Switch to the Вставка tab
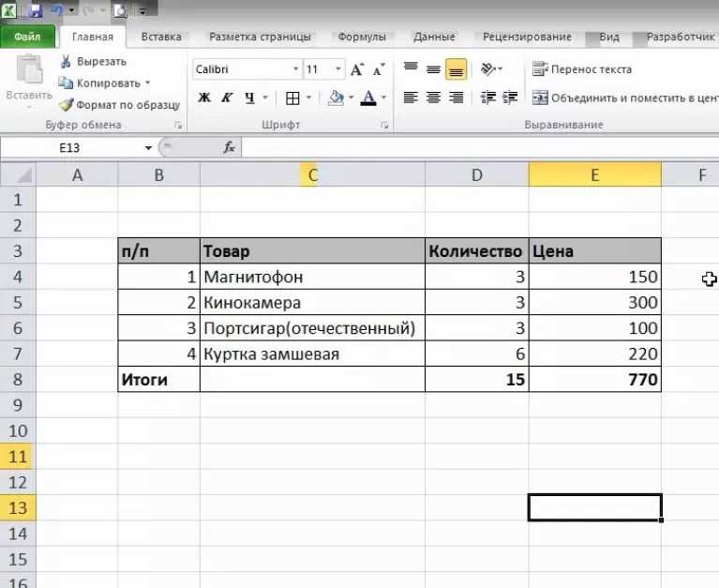This screenshot has height=588, width=719. tap(161, 37)
